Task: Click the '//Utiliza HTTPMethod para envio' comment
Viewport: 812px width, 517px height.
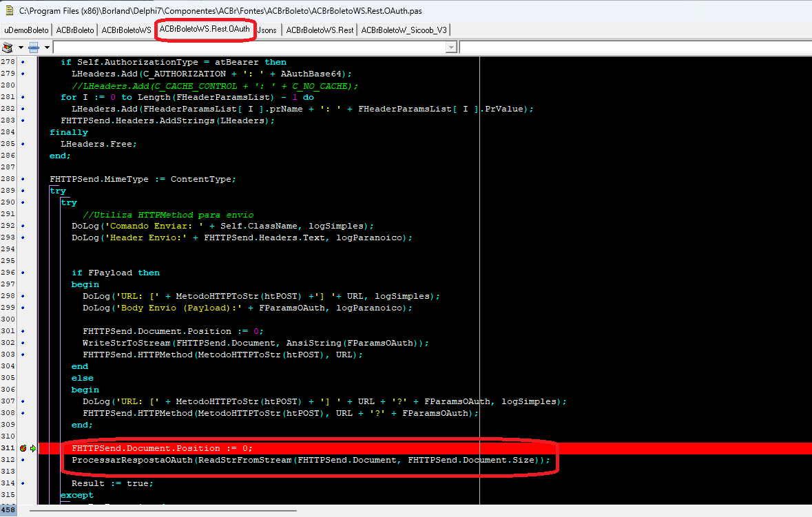Action: (168, 214)
